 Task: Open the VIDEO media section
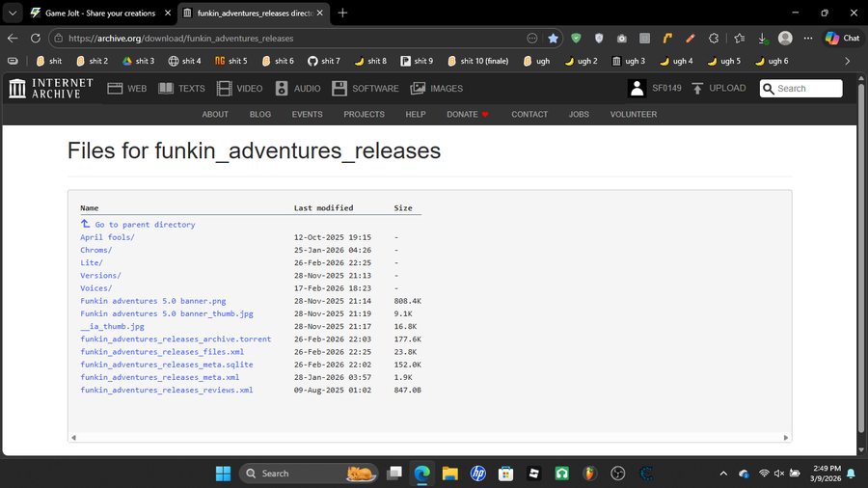point(240,89)
